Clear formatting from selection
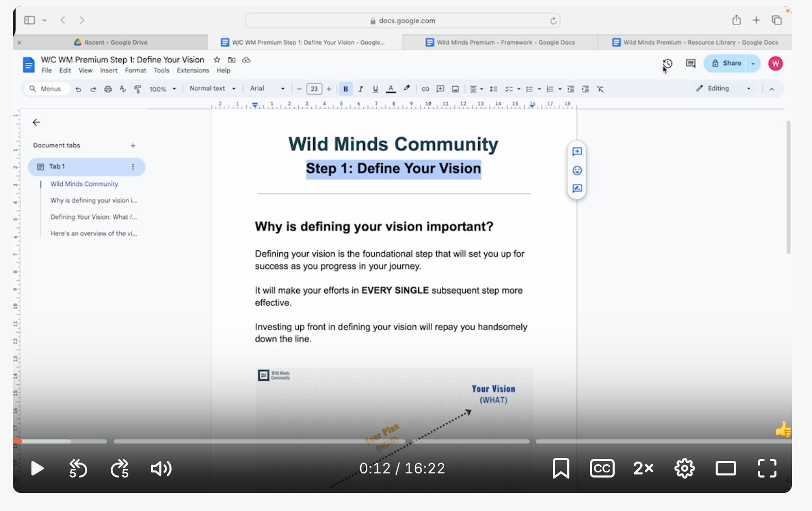Image resolution: width=812 pixels, height=511 pixels. pyautogui.click(x=600, y=89)
